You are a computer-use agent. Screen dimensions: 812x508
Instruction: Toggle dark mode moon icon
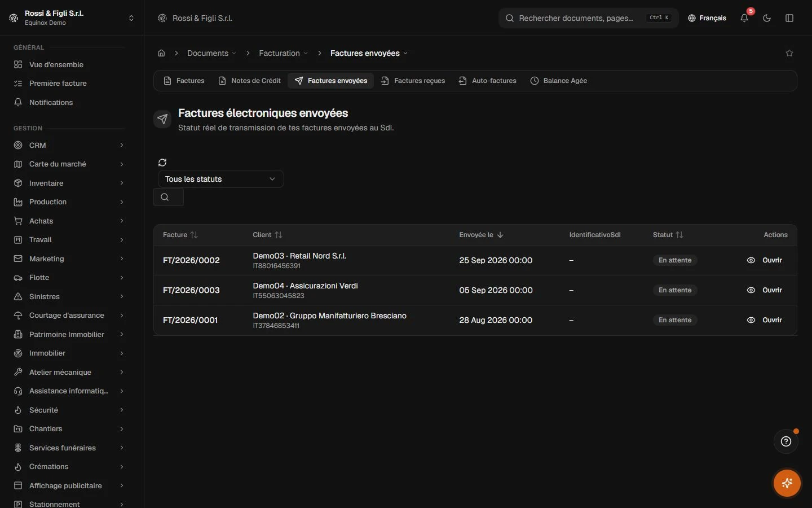pyautogui.click(x=767, y=18)
